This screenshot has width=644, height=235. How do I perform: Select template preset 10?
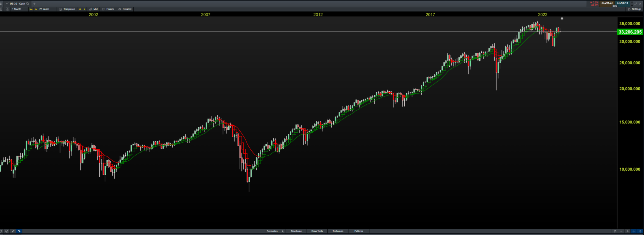[80, 9]
